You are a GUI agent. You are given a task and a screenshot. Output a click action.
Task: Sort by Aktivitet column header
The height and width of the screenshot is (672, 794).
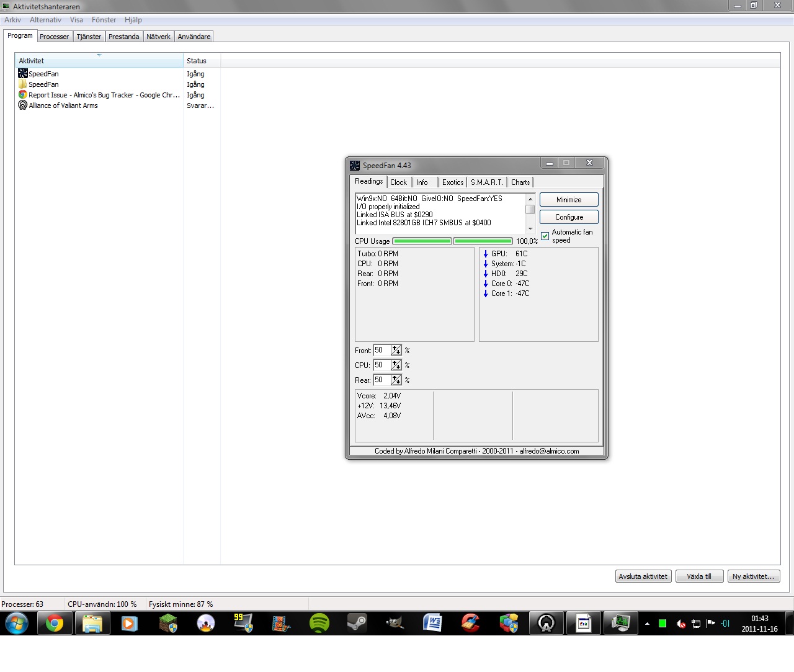click(99, 60)
